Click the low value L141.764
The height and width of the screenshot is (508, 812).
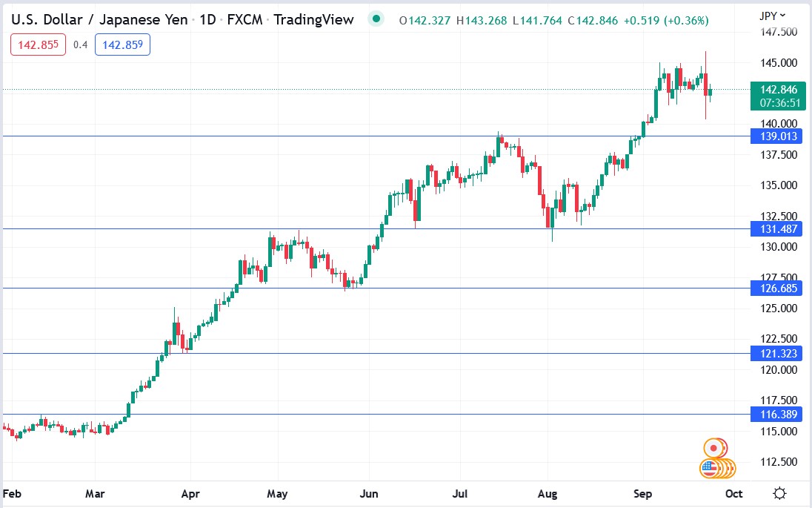(538, 21)
